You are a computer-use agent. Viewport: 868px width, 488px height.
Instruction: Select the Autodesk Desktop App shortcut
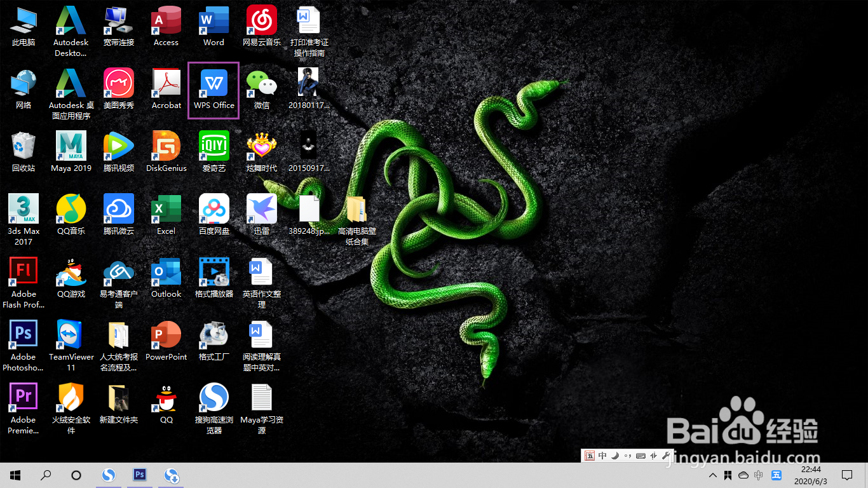(71, 32)
